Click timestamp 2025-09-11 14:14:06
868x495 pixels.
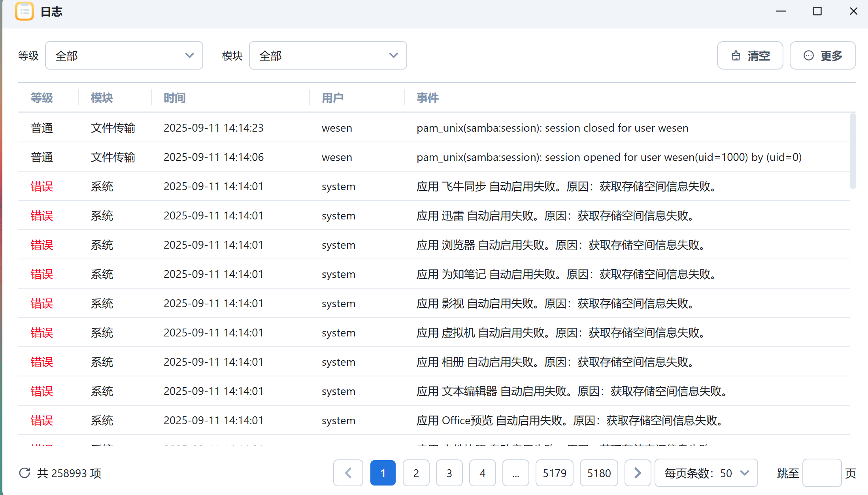tap(213, 157)
